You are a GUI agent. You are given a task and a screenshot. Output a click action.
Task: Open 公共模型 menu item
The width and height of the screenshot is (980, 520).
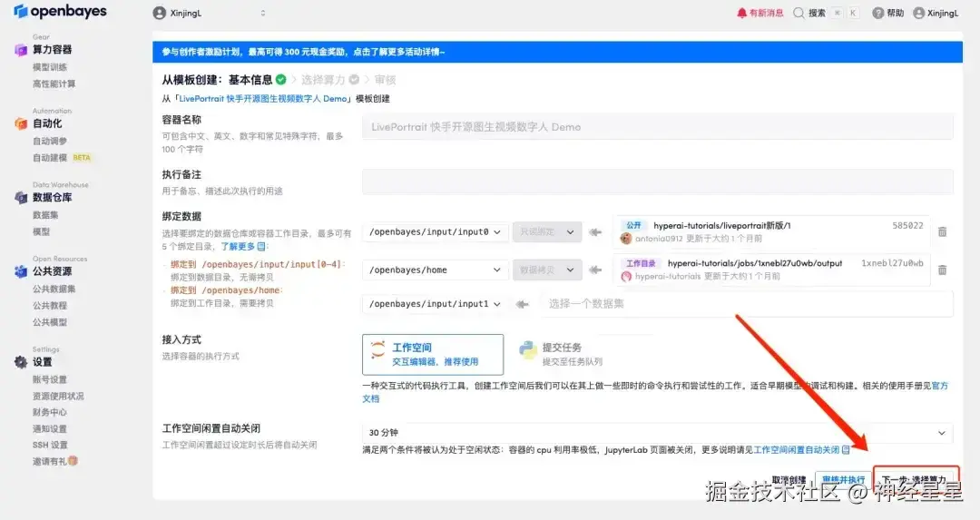click(x=49, y=322)
